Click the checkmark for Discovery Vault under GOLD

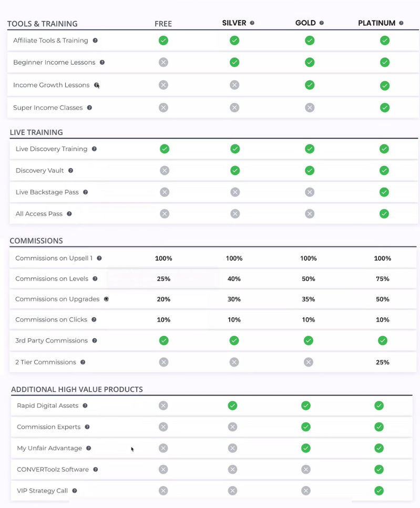(309, 170)
